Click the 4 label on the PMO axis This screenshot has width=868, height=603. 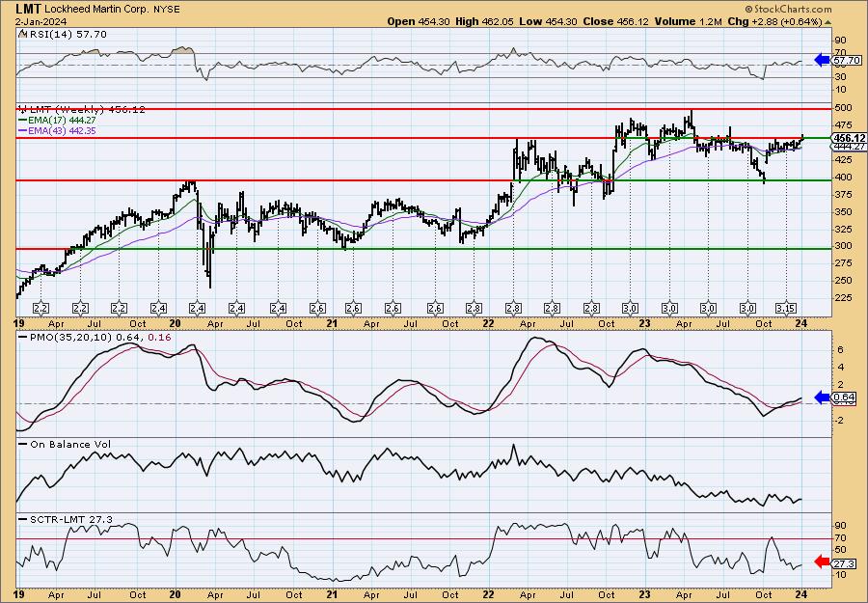click(x=840, y=368)
